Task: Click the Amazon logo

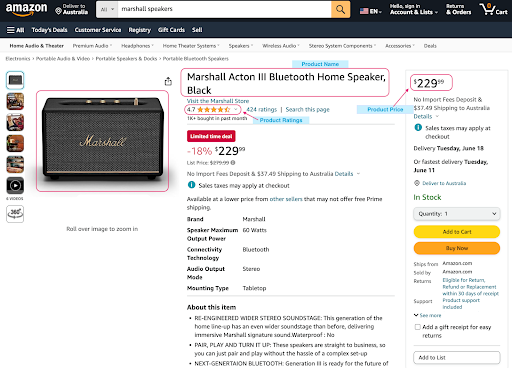Action: [x=26, y=9]
